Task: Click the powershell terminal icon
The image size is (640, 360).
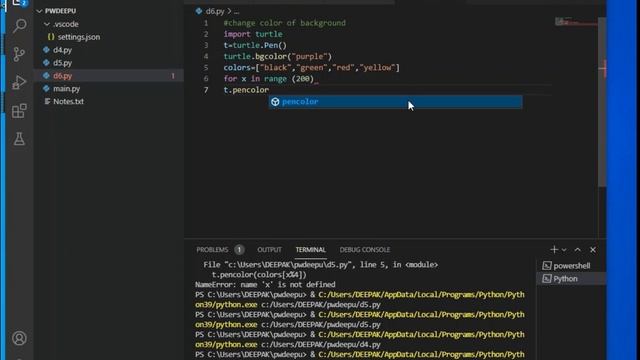Action: [x=547, y=266]
